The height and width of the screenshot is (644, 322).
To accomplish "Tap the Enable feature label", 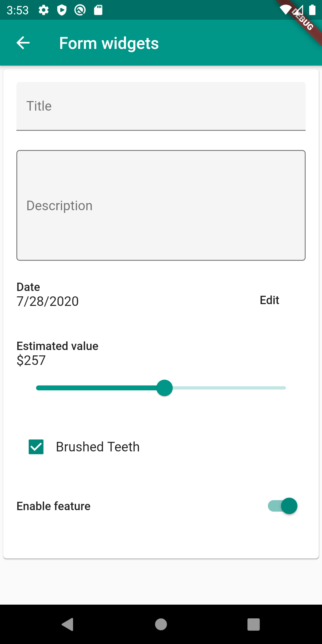I will click(54, 506).
